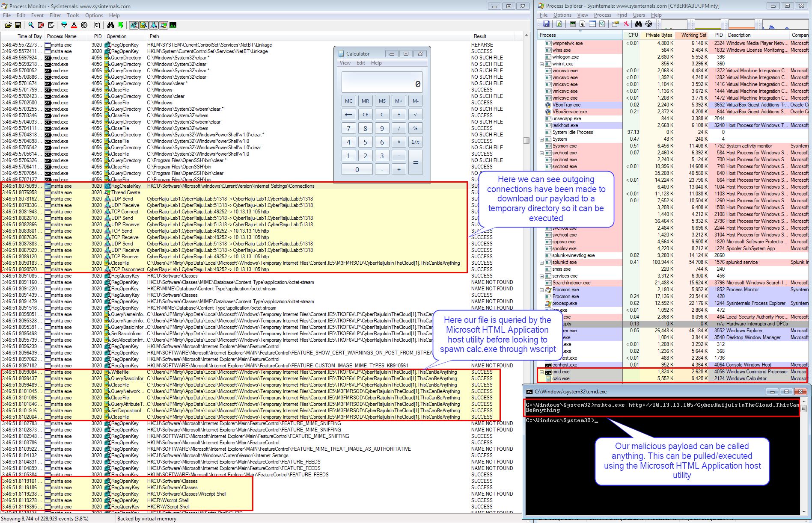Open System Information icon in Process Explorer
Viewport: 812px width, 523px height.
click(x=572, y=24)
